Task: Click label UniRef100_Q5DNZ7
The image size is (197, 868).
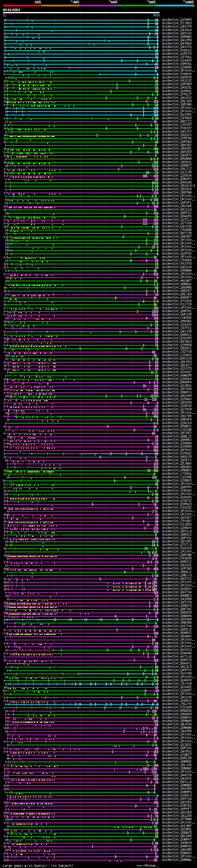Action: pos(177,165)
